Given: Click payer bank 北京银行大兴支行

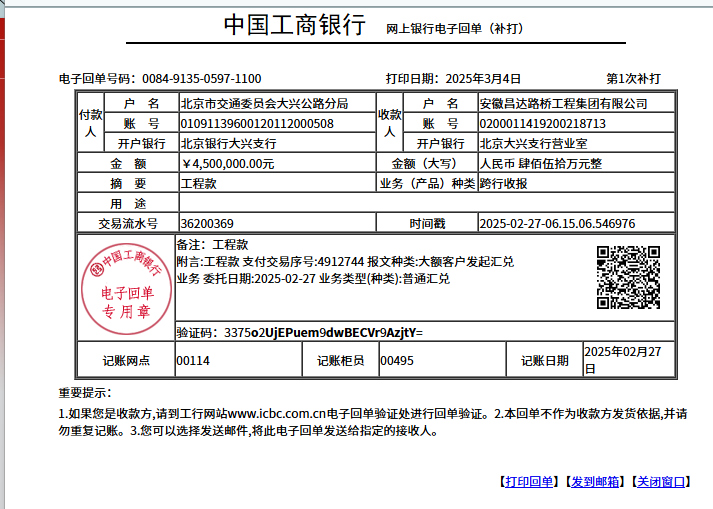Looking at the screenshot, I should point(228,144).
